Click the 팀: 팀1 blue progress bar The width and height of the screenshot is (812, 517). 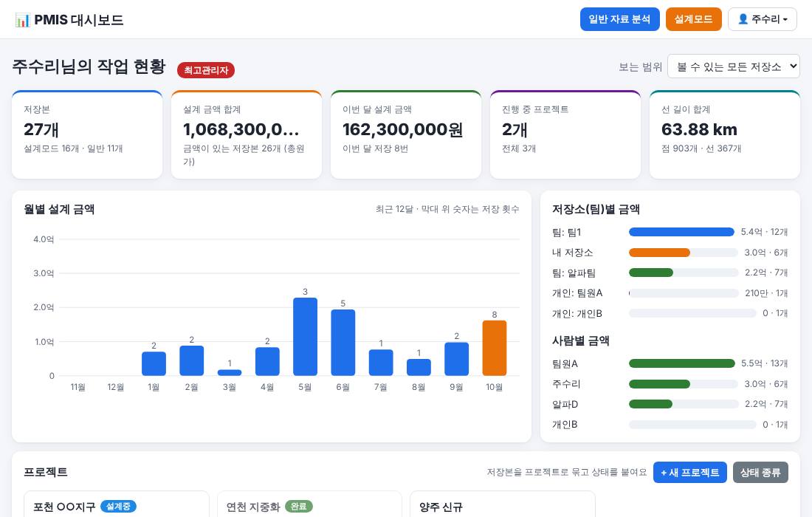(681, 232)
